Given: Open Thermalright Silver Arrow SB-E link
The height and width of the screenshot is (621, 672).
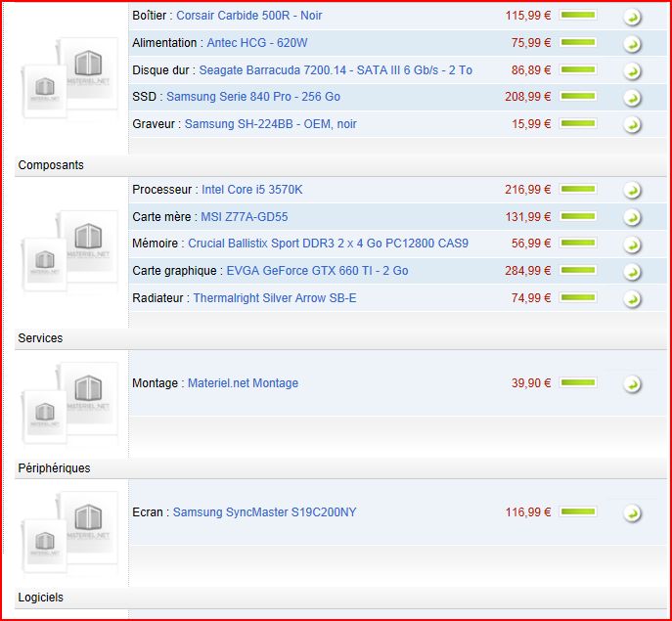Looking at the screenshot, I should 275,298.
